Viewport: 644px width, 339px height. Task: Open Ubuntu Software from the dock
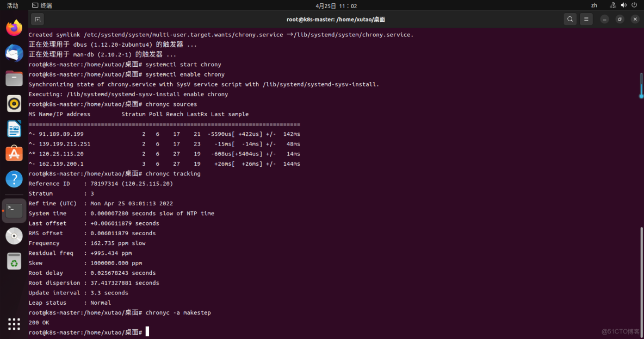[x=13, y=154]
